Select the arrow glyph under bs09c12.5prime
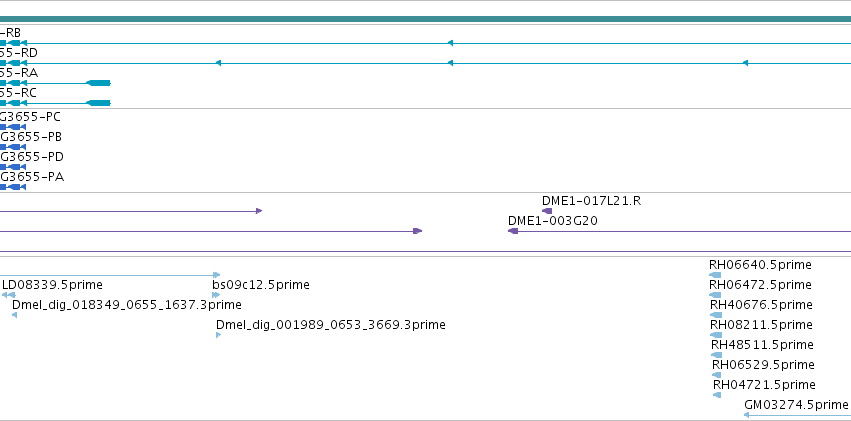 click(x=216, y=295)
